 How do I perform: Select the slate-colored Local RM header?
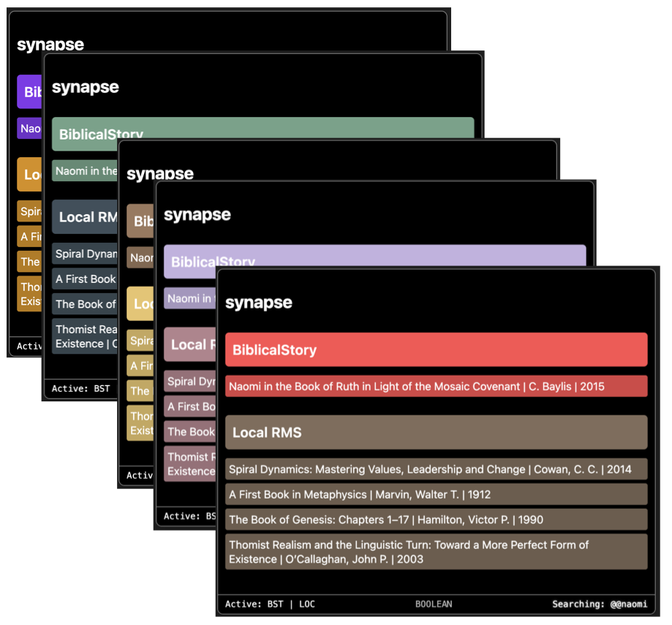85,216
